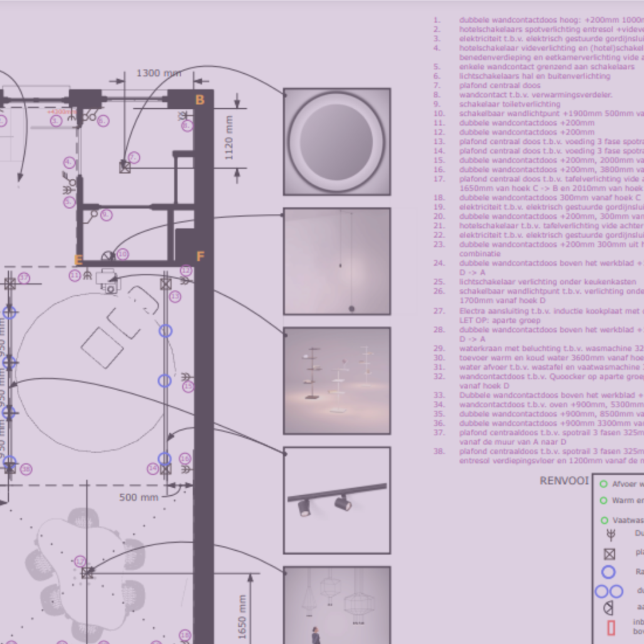Select the blue spotrail circle symbol in the legend

point(608,571)
